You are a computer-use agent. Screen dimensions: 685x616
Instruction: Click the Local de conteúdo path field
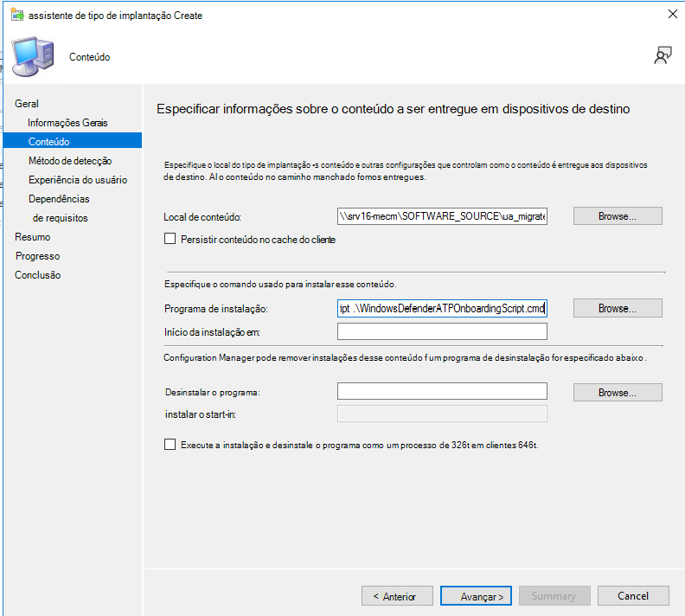tap(442, 216)
